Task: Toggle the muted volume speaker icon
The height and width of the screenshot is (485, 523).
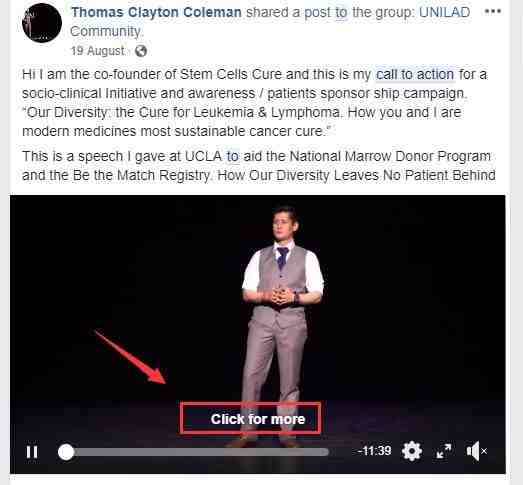Action: pos(477,451)
